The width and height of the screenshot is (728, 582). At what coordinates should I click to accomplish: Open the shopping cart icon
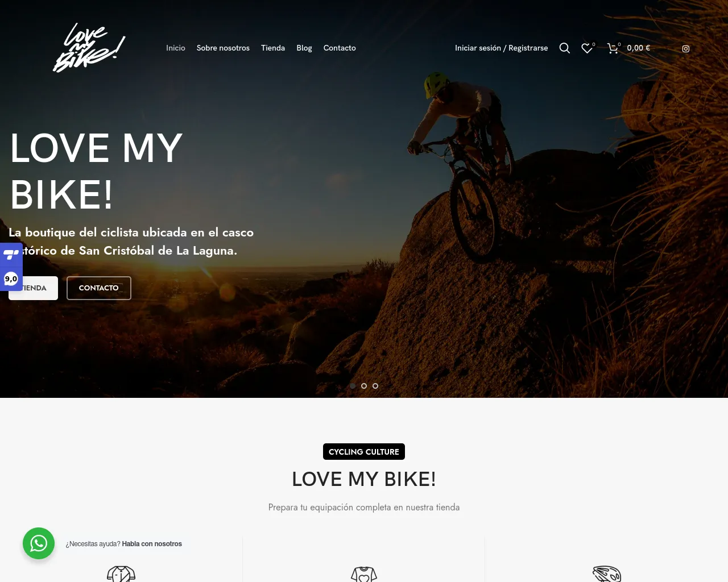coord(613,48)
